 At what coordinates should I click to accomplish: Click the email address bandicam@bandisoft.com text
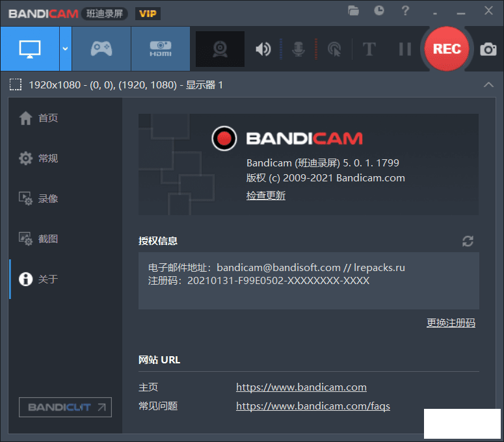[x=278, y=268]
